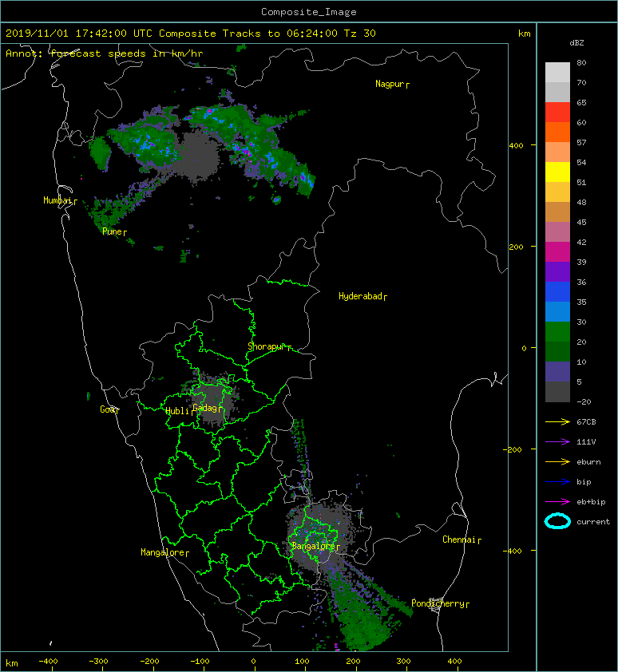Click the 300 tick on the bottom axis
The image size is (618, 672).
(403, 662)
